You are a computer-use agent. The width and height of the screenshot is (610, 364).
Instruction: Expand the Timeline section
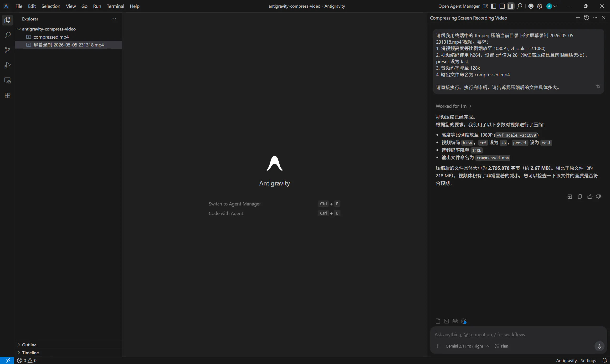(x=68, y=353)
